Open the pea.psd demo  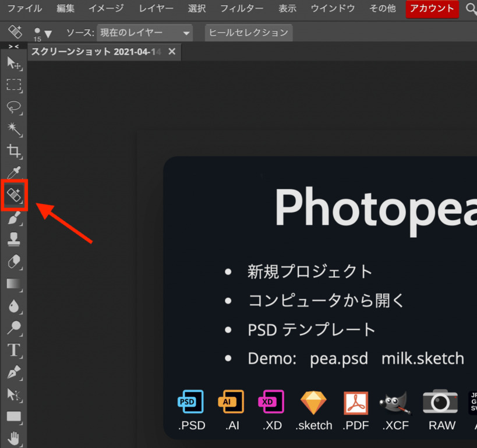click(x=339, y=358)
